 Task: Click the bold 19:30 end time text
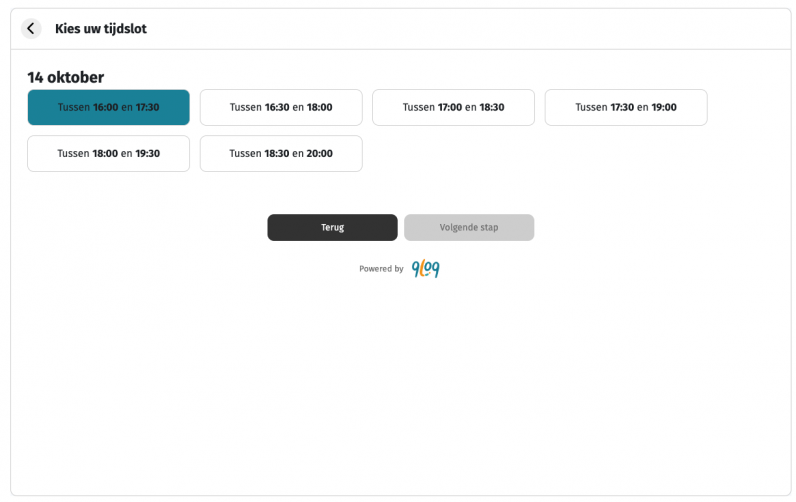click(x=147, y=153)
